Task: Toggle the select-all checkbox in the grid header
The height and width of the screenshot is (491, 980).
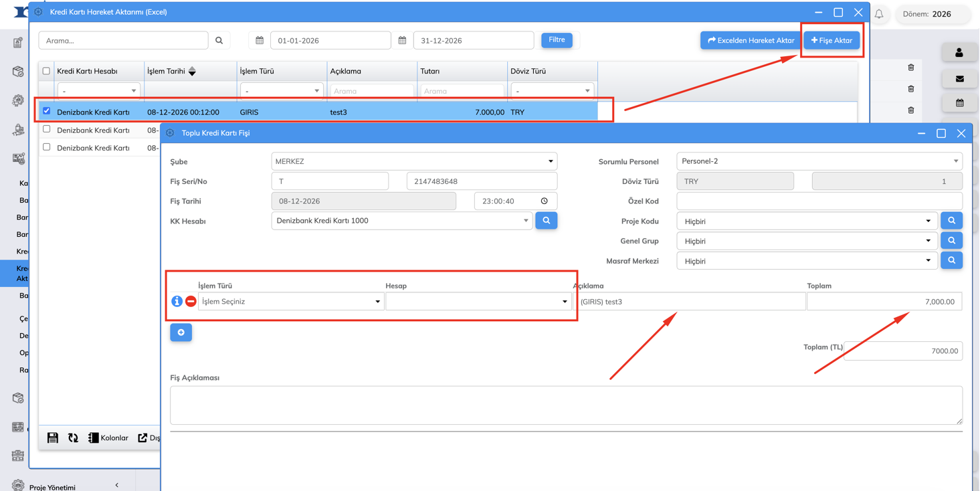Action: tap(46, 71)
